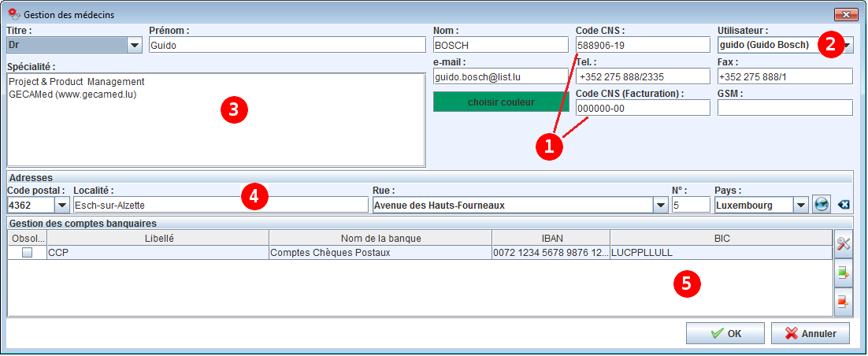Click the green add bank account icon

(x=844, y=273)
